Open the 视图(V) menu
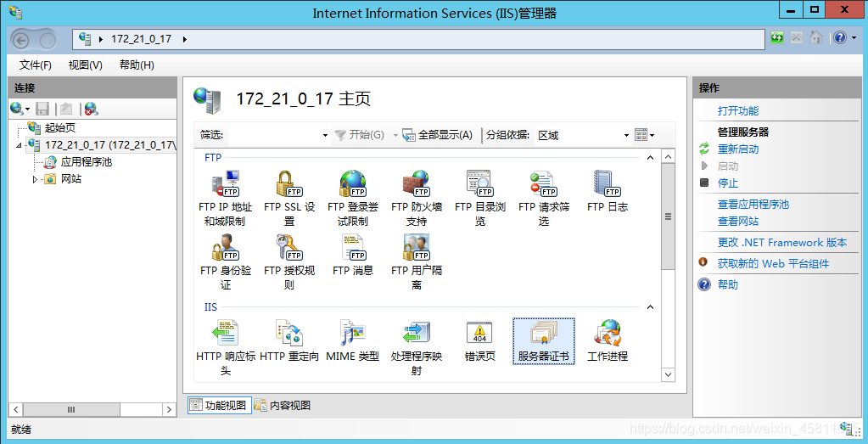This screenshot has height=444, width=868. [x=85, y=65]
